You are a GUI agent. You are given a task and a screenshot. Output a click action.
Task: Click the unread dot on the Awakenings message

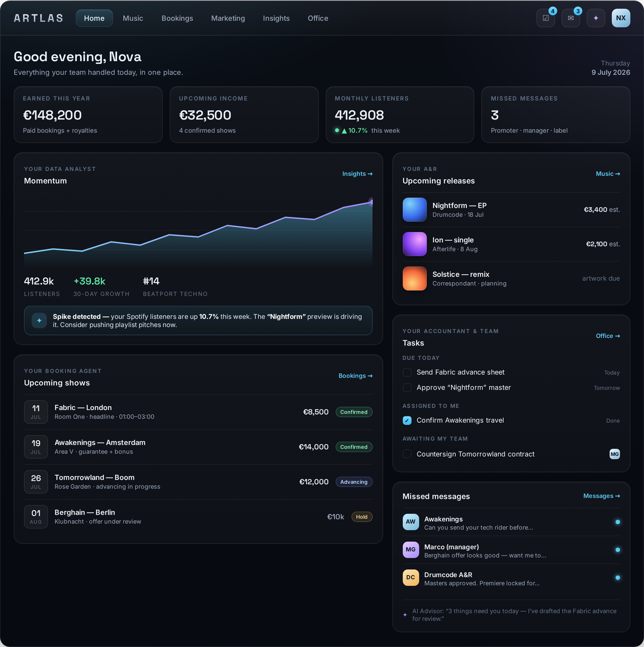618,522
